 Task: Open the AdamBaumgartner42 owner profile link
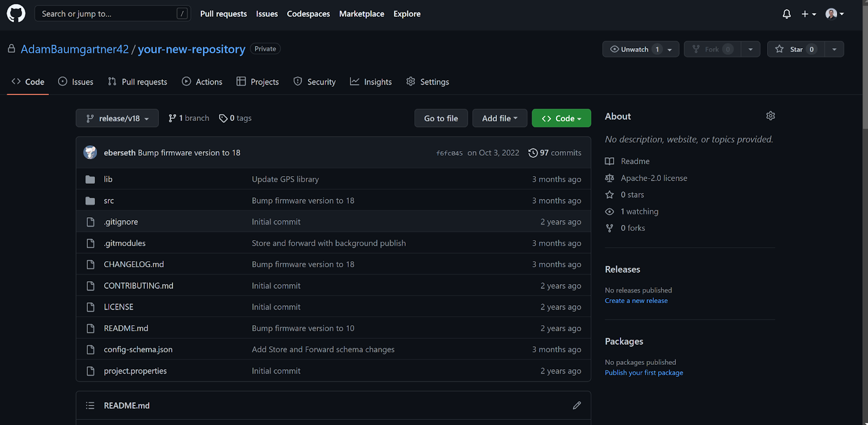(x=75, y=49)
